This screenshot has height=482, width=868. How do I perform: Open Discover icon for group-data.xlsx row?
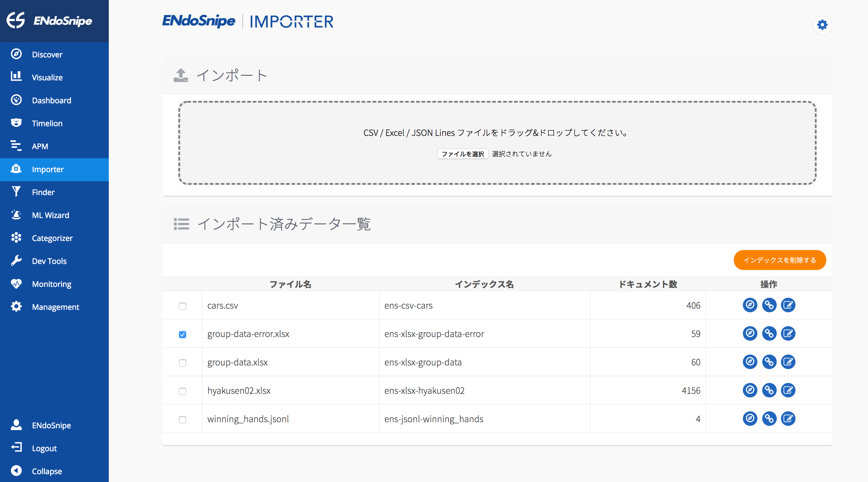pos(750,362)
